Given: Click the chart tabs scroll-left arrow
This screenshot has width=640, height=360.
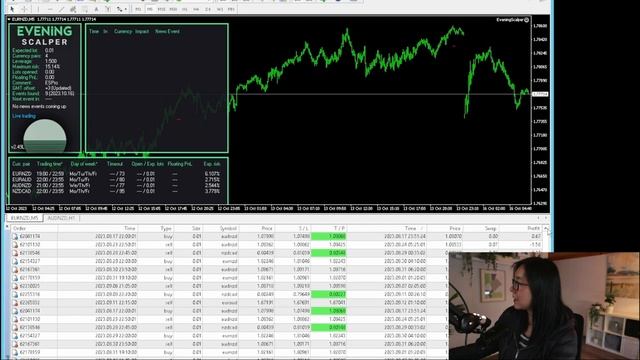Looking at the screenshot, I should pos(538,218).
